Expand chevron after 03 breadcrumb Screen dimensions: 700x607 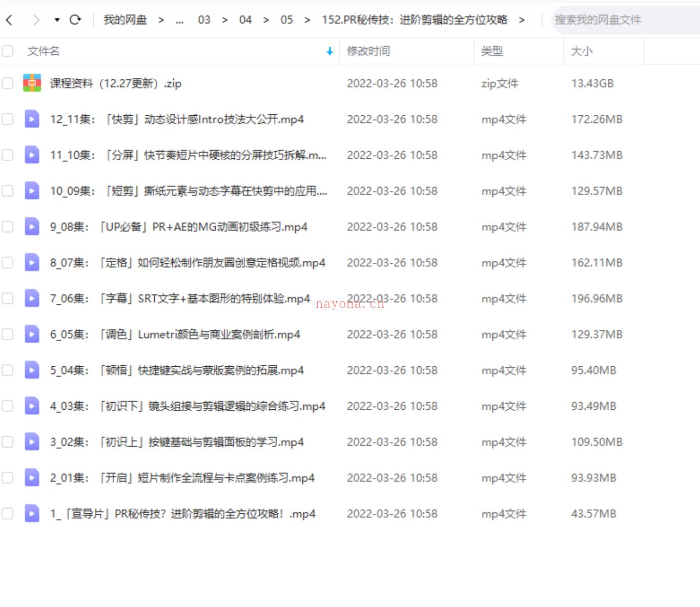coord(224,20)
